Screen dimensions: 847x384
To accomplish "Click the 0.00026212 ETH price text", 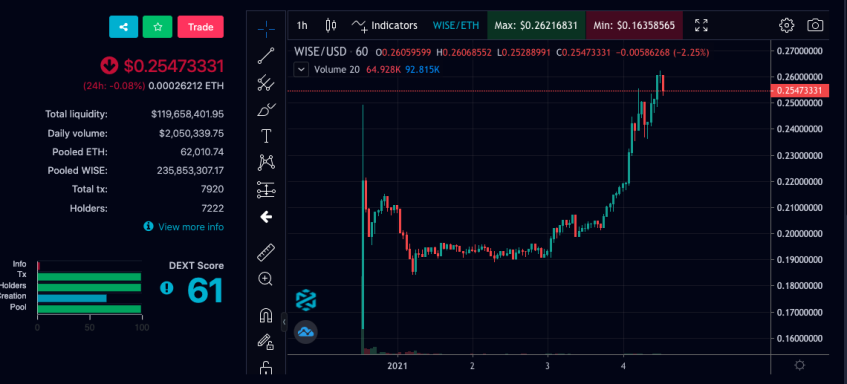I will (186, 86).
